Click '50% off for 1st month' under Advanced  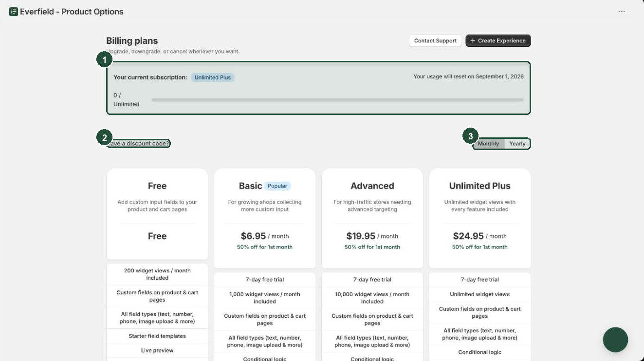click(372, 247)
